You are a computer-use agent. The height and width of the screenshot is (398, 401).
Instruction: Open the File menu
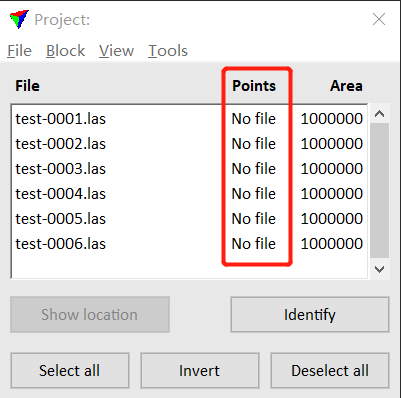[19, 51]
